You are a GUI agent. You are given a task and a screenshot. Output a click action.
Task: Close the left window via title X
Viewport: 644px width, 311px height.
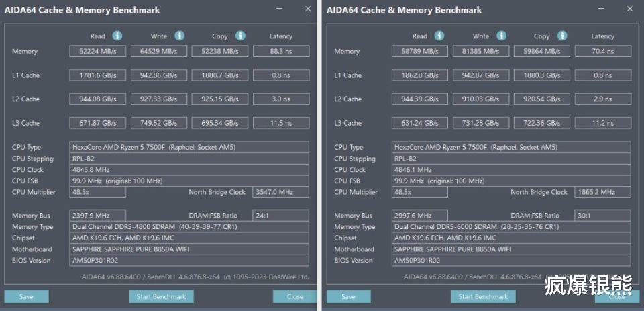coord(308,9)
